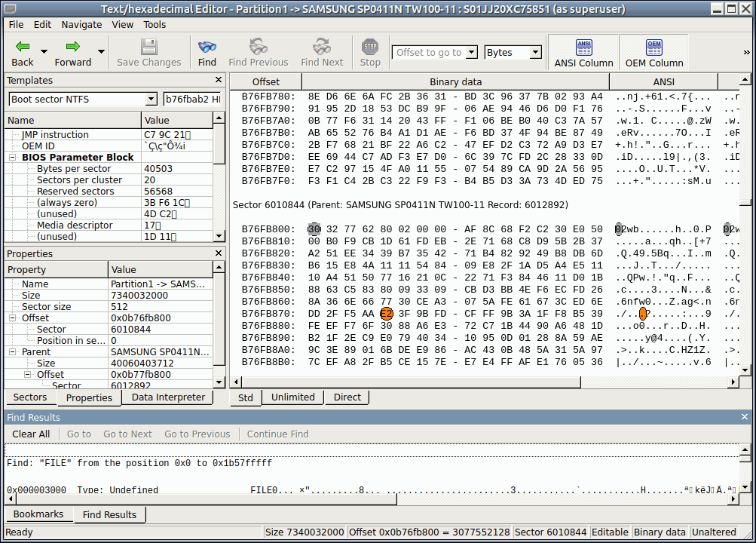The width and height of the screenshot is (756, 543).
Task: Select the Std view tab
Action: click(x=246, y=398)
